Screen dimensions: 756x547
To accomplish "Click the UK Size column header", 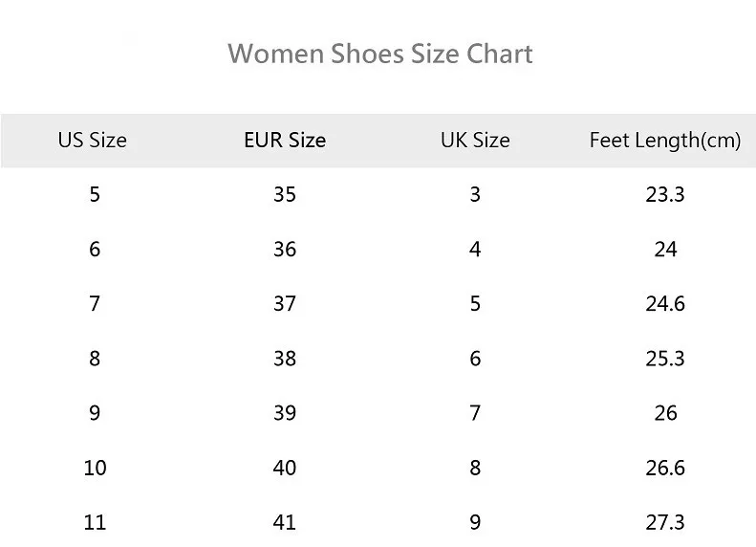I will pyautogui.click(x=475, y=141).
